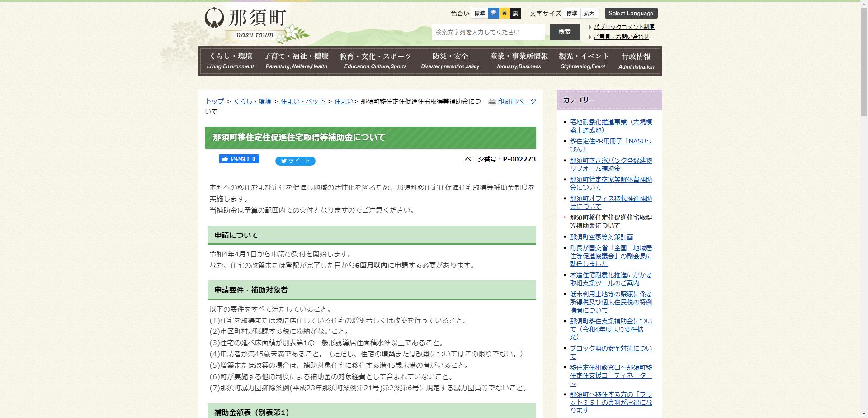Screen dimensions: 868x418
Task: Open ご意見・お問い合わせ link
Action: click(621, 37)
